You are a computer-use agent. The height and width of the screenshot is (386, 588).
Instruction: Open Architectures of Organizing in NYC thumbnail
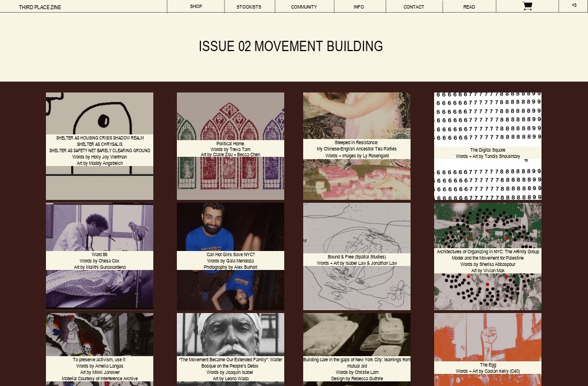[488, 257]
